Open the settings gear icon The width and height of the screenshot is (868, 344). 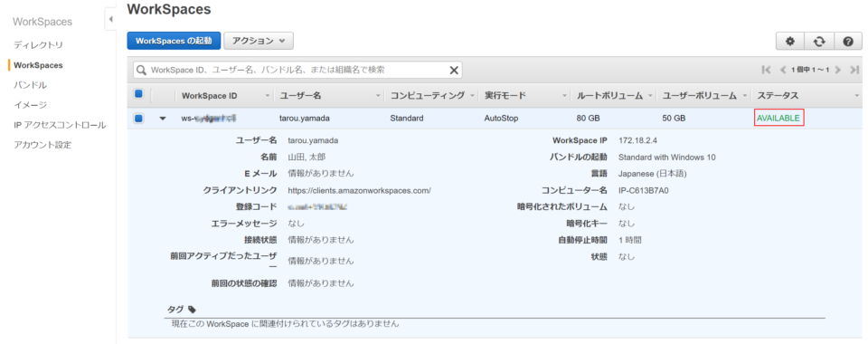(x=790, y=41)
